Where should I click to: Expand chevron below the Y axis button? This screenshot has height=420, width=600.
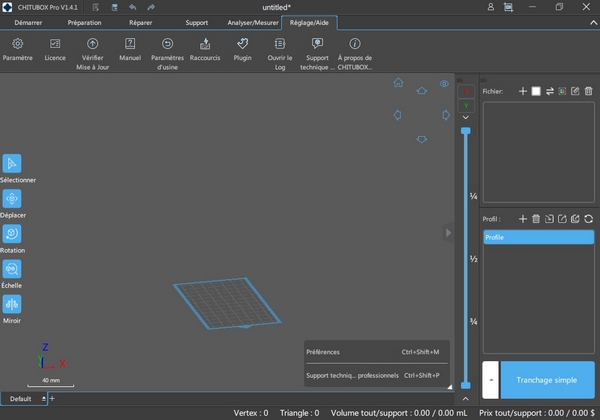(466, 117)
